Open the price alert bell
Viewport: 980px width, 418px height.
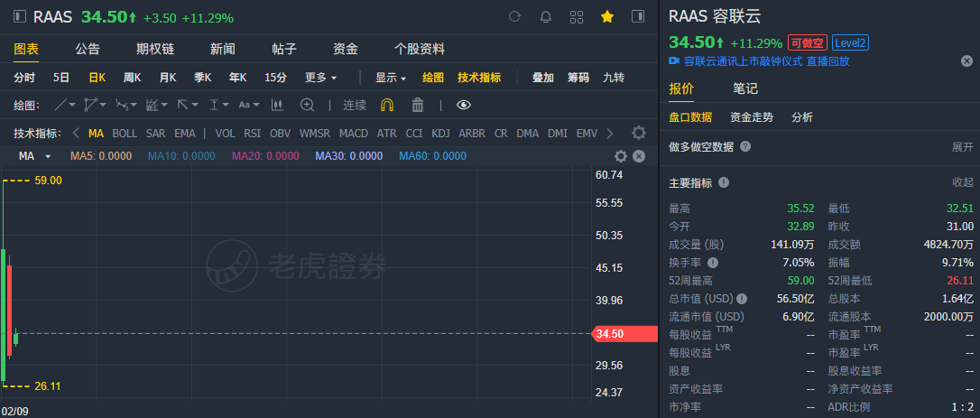(x=546, y=17)
